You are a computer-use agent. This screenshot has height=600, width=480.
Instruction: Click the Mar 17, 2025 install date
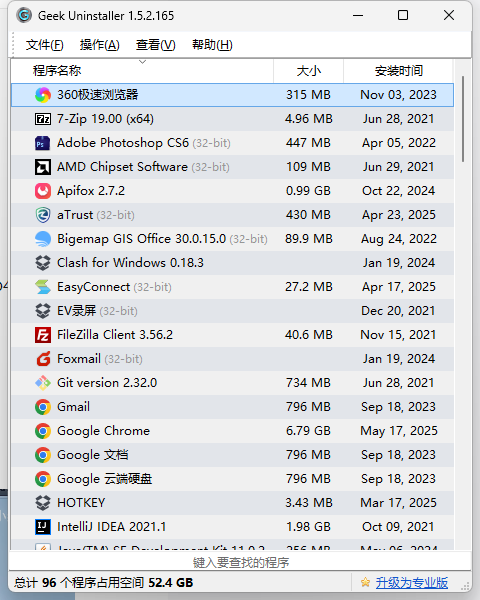point(398,503)
